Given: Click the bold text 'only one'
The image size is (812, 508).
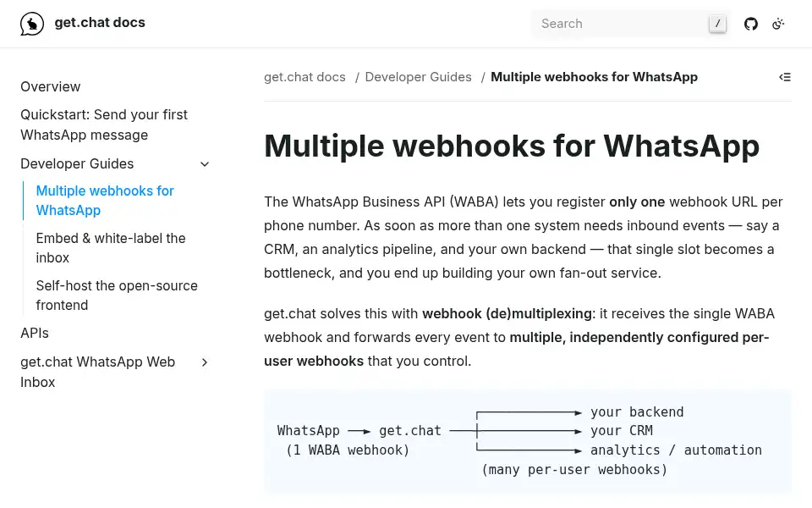Looking at the screenshot, I should pyautogui.click(x=637, y=202).
